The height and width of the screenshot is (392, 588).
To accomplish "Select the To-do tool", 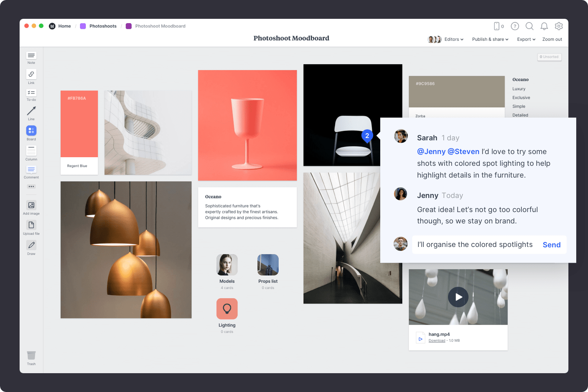I will (31, 93).
